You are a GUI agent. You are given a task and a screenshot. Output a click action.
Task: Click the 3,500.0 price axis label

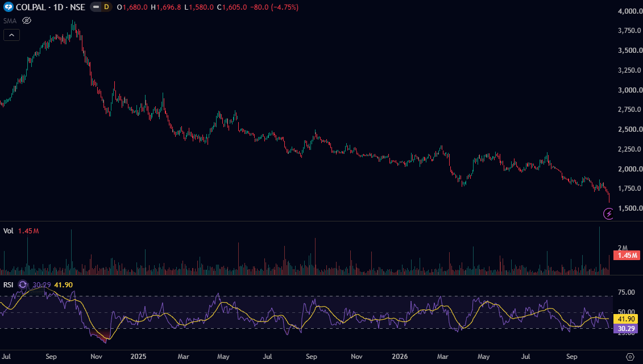pos(630,51)
